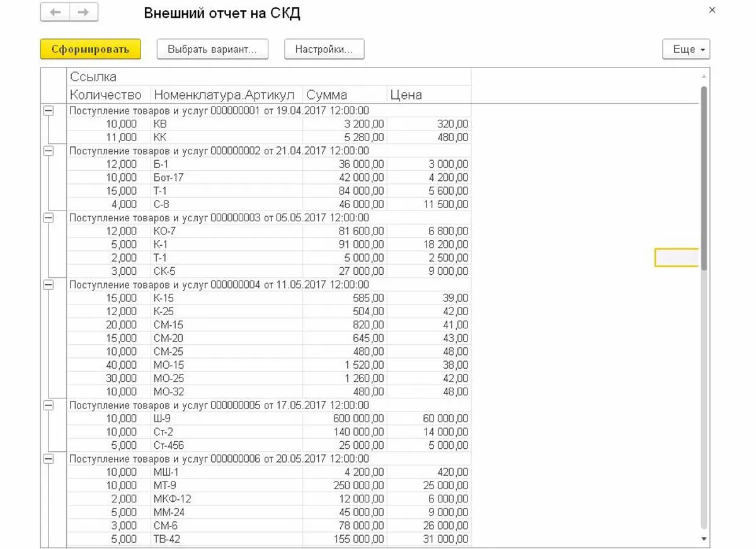Close the Внешний отчет на СКД form

[x=713, y=10]
